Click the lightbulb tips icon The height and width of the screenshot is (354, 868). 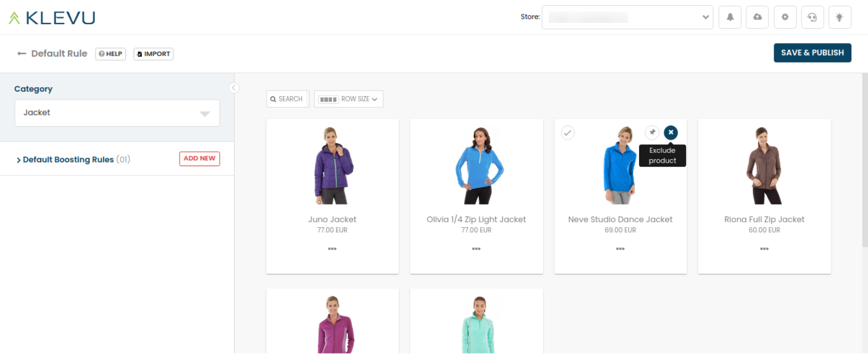840,17
